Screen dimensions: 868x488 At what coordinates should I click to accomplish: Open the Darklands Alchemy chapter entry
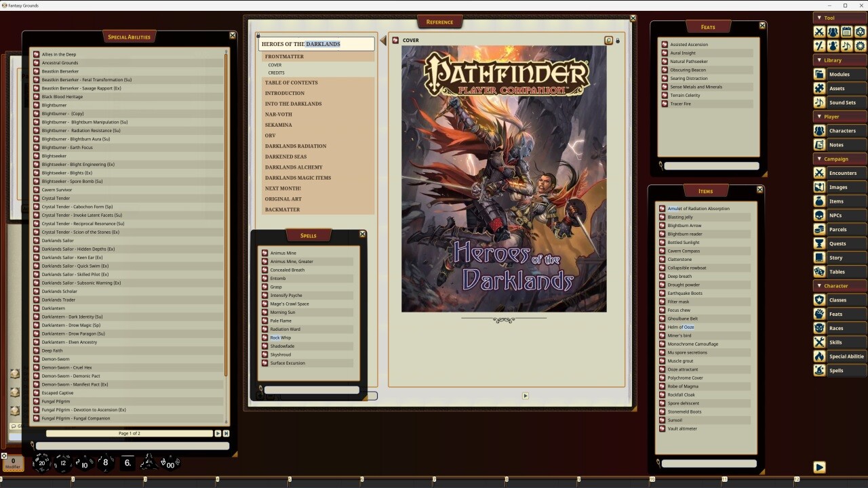point(294,167)
